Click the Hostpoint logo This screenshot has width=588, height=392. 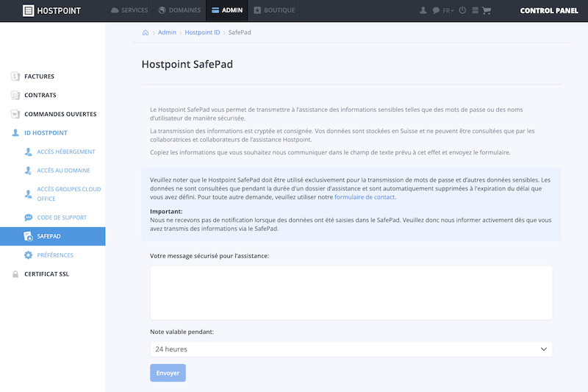click(51, 10)
